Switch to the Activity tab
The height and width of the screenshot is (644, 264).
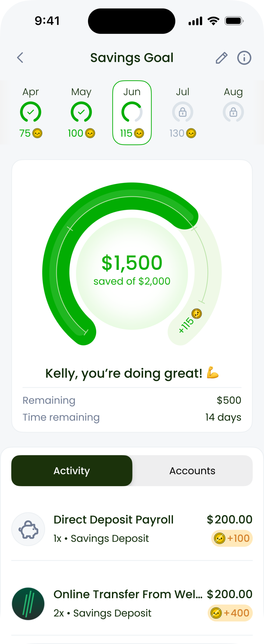coord(72,471)
